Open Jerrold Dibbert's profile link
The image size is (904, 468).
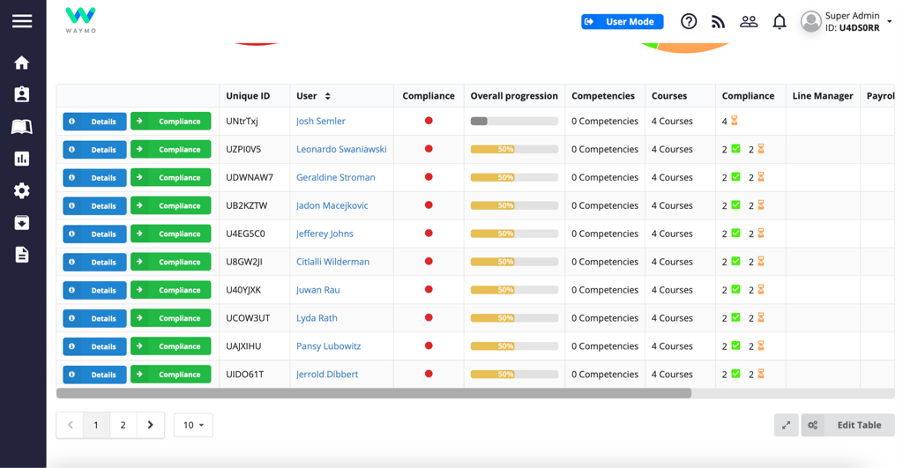(327, 374)
